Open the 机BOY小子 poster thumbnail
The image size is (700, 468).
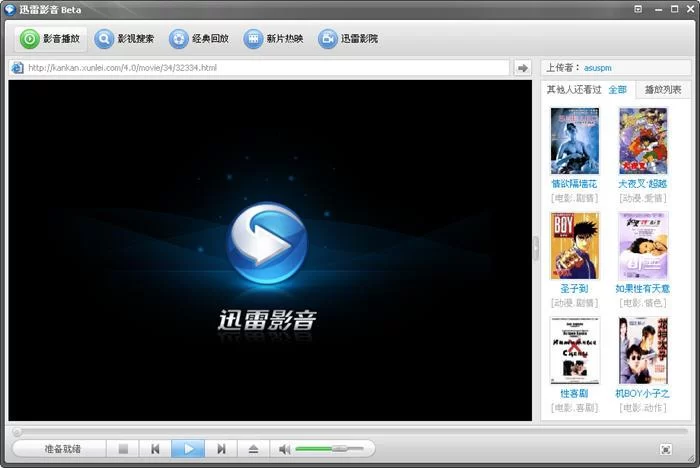coord(643,351)
